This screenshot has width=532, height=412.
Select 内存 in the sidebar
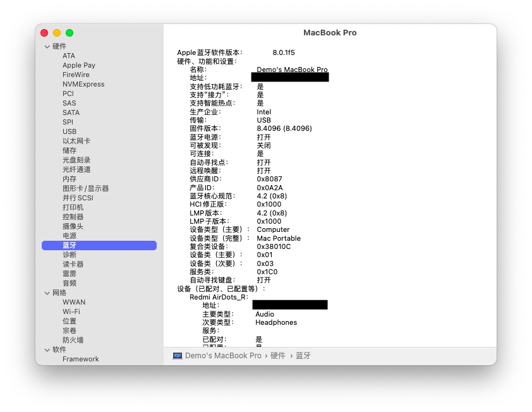(x=70, y=179)
